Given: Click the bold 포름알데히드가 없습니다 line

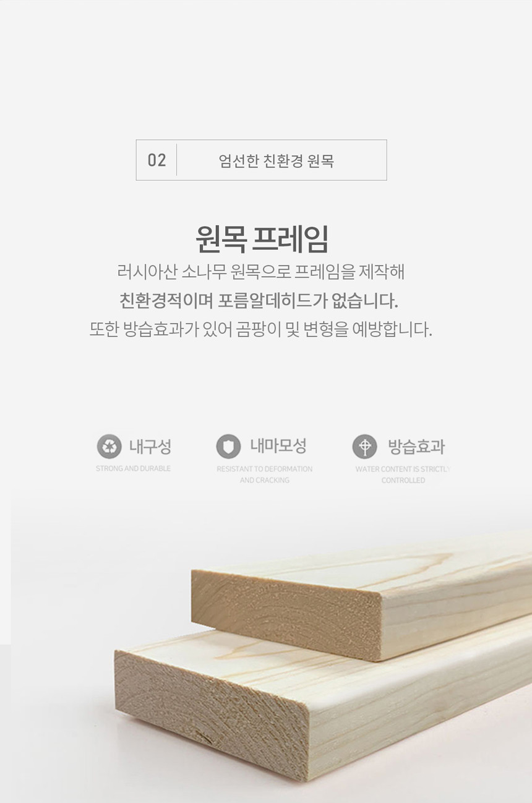Looking at the screenshot, I should (x=259, y=301).
